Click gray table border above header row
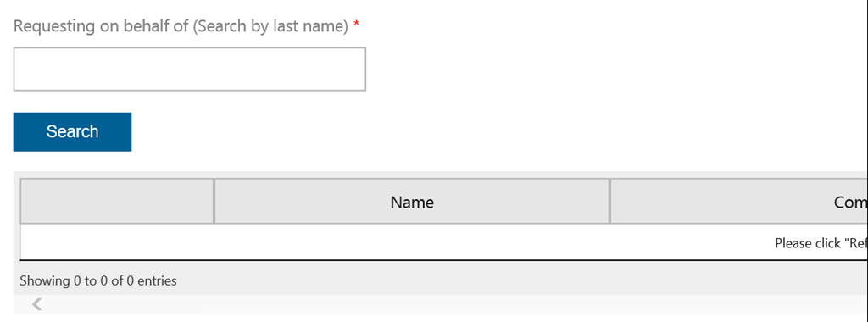868x322 pixels. coord(442,175)
